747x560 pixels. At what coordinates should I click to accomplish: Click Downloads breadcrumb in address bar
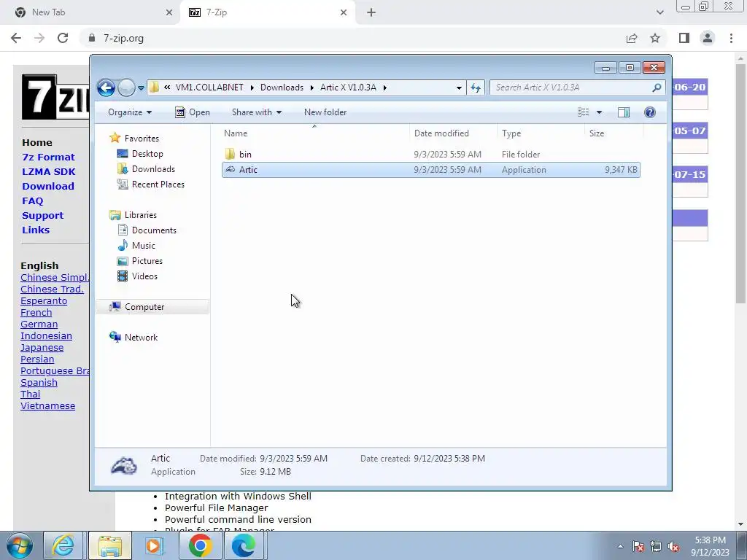[282, 87]
